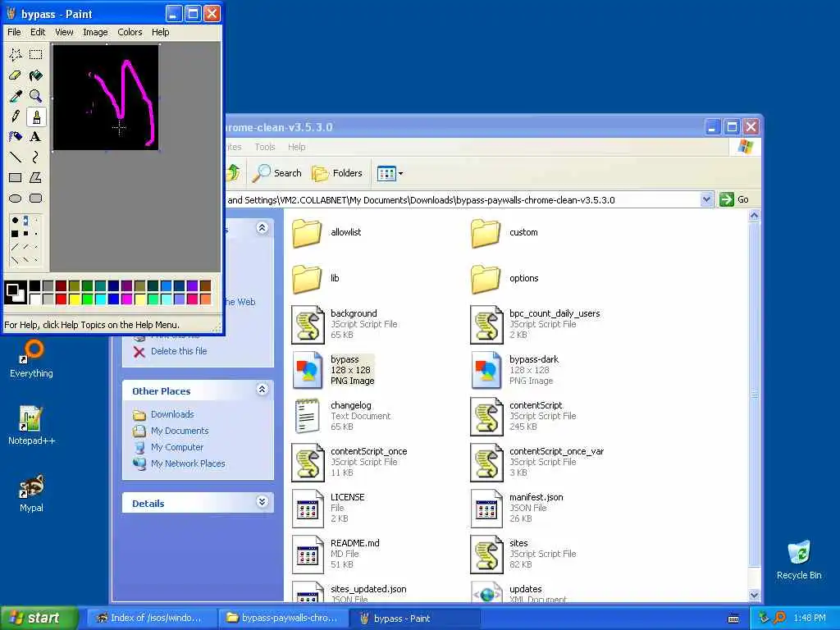Toggle the Folders pane in Explorer
Image resolution: width=840 pixels, height=630 pixels.
point(337,172)
